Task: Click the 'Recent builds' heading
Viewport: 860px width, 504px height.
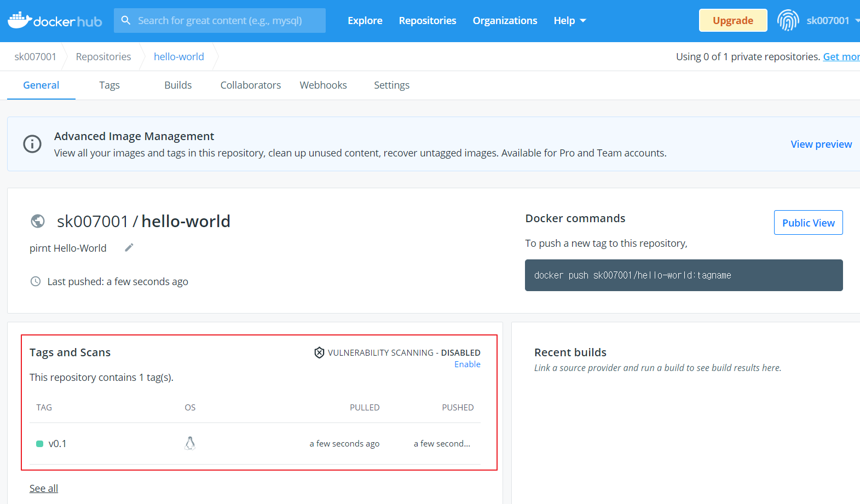Action: 570,352
